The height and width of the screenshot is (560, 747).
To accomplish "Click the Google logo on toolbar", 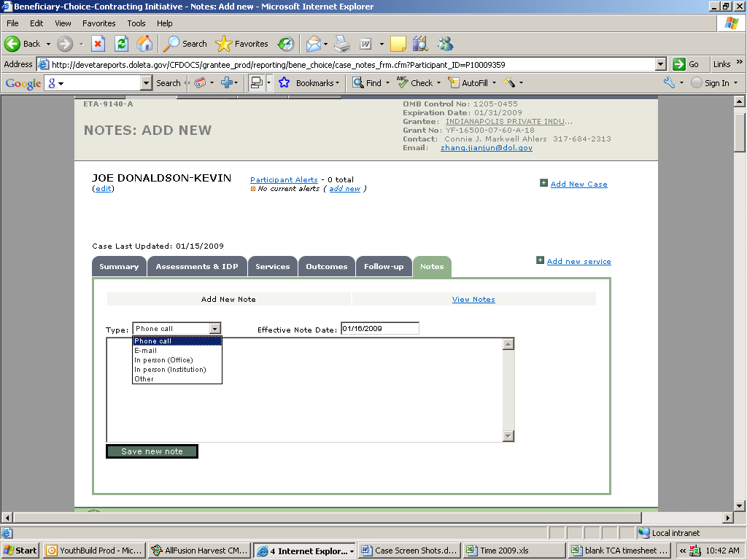I will (23, 83).
